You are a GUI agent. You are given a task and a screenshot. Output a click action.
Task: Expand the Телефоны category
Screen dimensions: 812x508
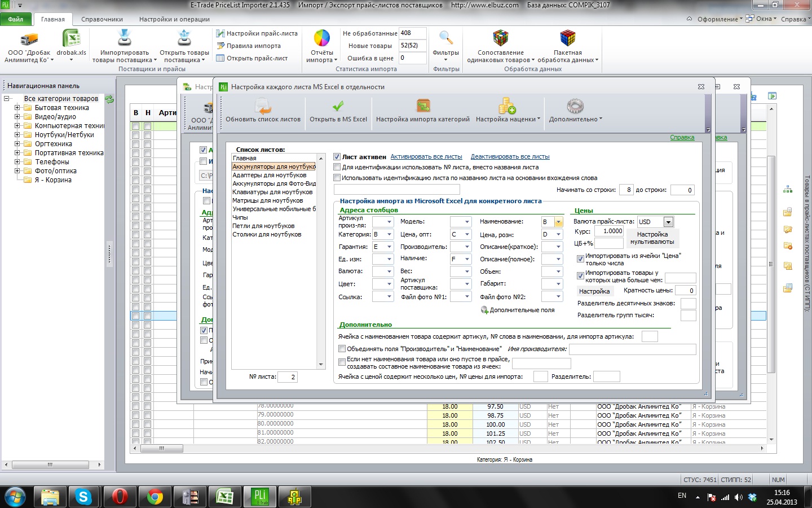[x=17, y=162]
